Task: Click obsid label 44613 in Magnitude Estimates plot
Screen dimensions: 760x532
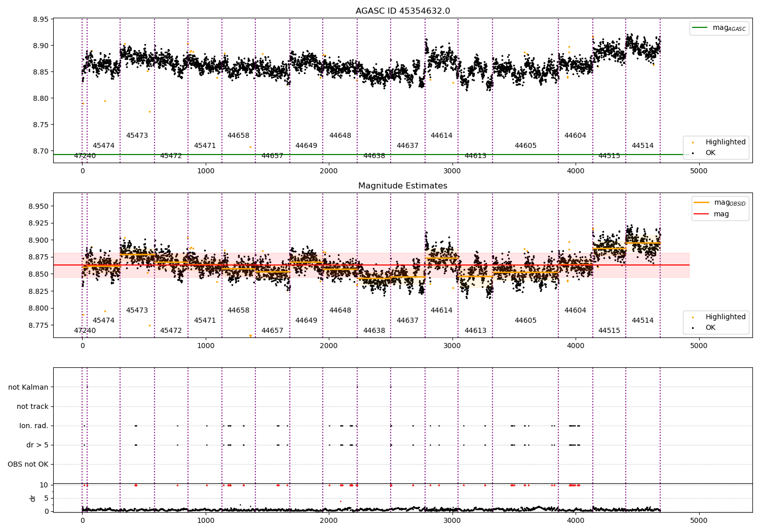Action: (x=475, y=331)
